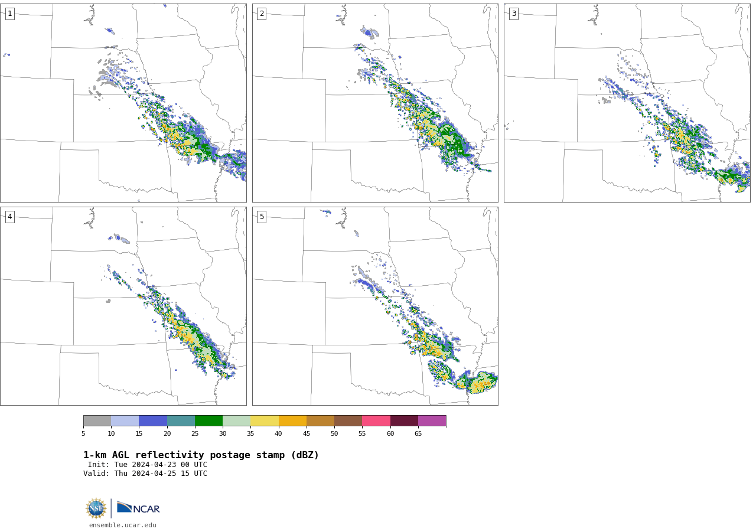Viewport: 756px width, 532px height.
Task: Click the yellow 35-40 dBZ swatch
Action: [x=265, y=421]
